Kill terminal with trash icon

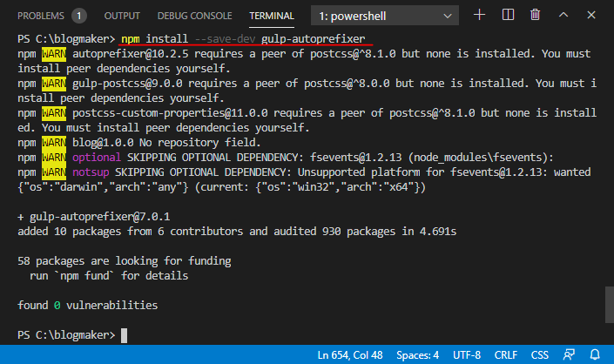[x=535, y=16]
